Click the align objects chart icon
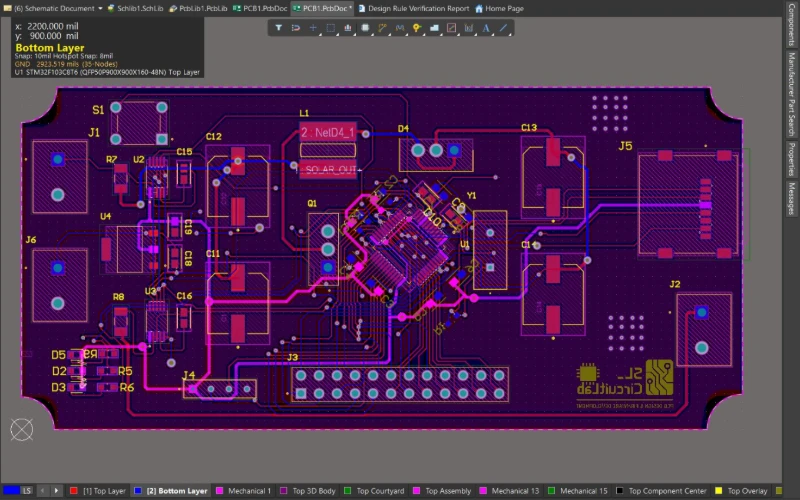The height and width of the screenshot is (500, 800). click(348, 28)
